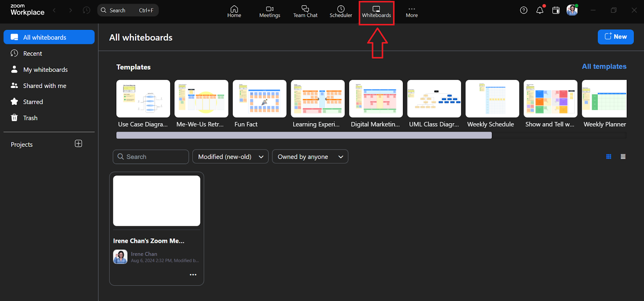Image resolution: width=644 pixels, height=301 pixels.
Task: Open the whiteboard card three-dot menu
Action: [x=193, y=274]
